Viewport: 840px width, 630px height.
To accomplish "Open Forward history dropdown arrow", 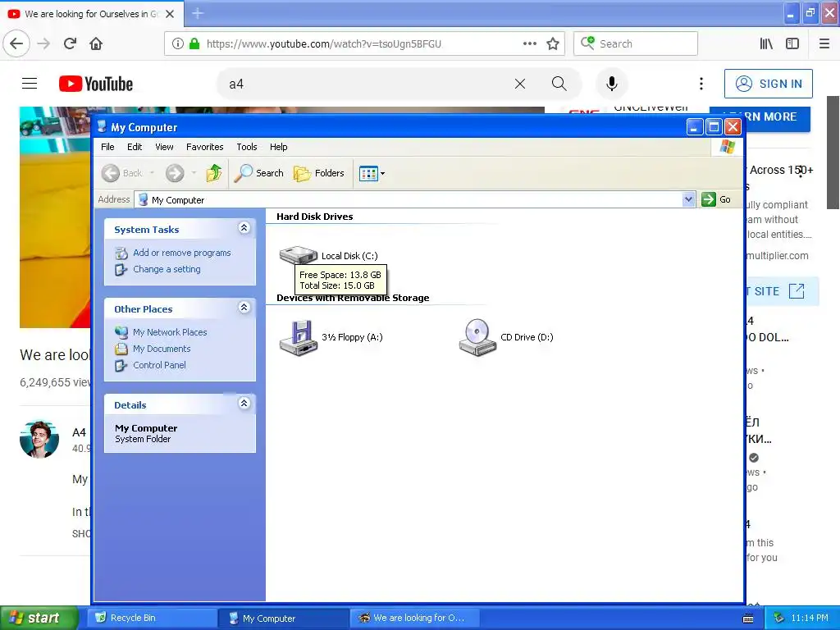I will click(x=194, y=173).
